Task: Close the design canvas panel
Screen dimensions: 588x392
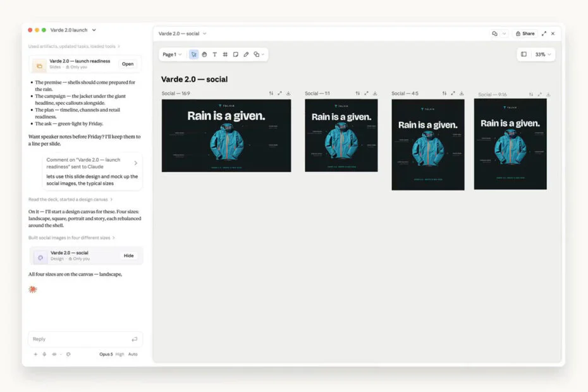Action: click(x=553, y=34)
